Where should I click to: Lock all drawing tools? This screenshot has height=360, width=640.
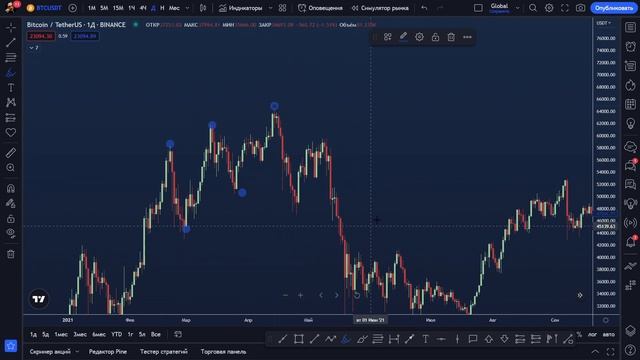coord(11,219)
